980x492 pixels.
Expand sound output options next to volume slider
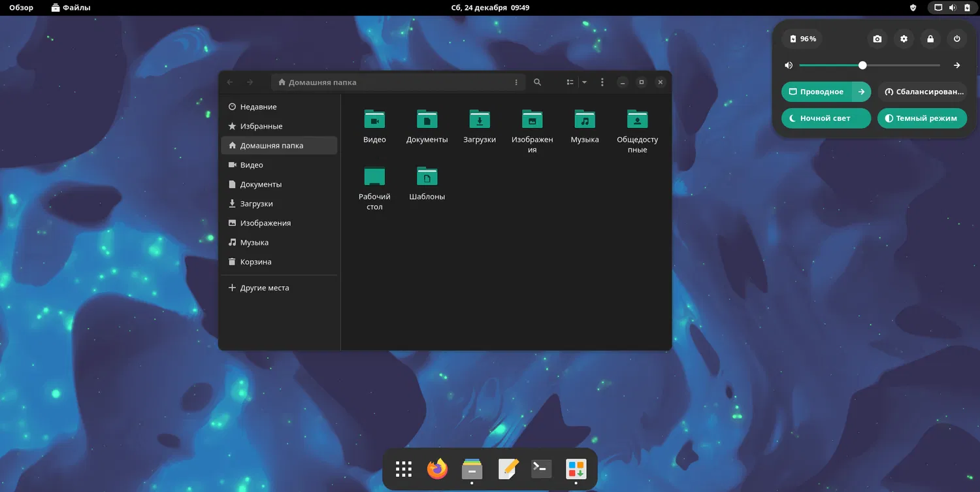point(956,65)
